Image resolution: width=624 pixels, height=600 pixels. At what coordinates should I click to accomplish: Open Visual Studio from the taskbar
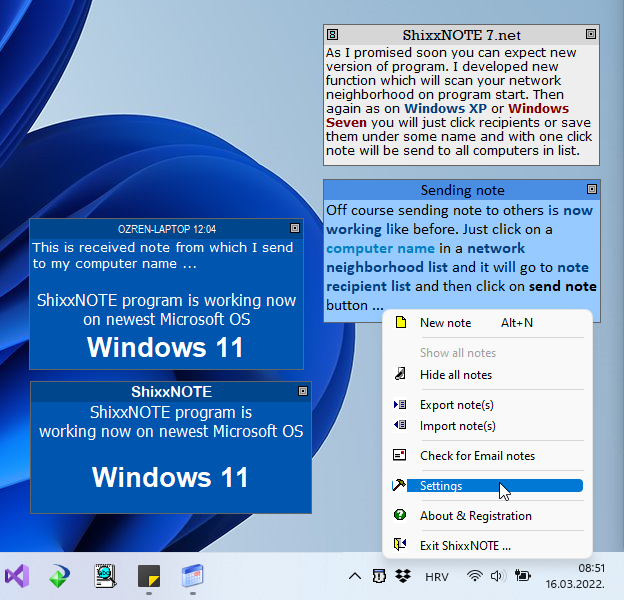(x=17, y=576)
